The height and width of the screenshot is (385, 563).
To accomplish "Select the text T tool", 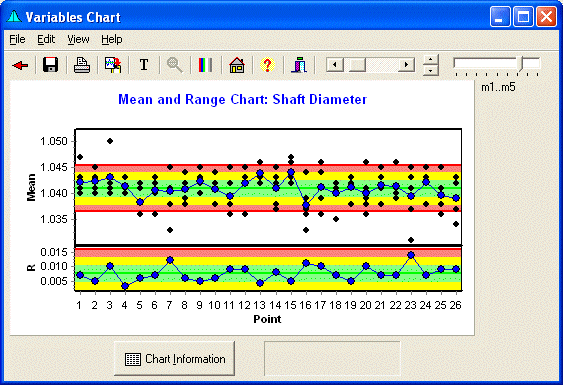I will click(144, 65).
